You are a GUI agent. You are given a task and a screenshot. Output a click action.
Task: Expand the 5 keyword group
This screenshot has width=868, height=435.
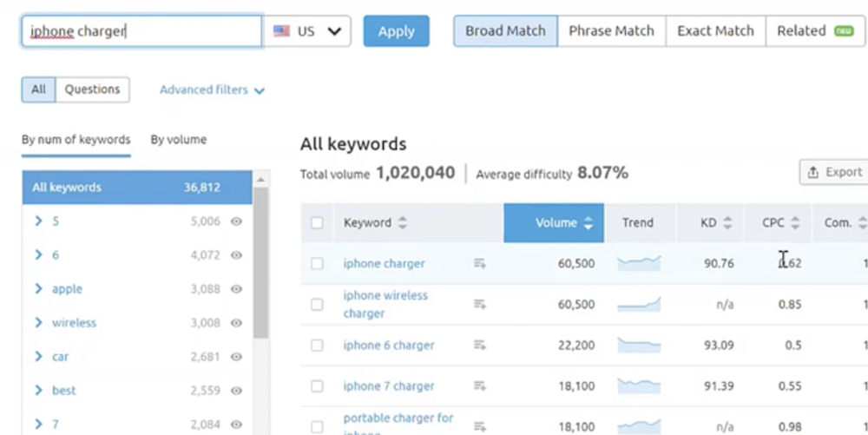click(x=38, y=221)
